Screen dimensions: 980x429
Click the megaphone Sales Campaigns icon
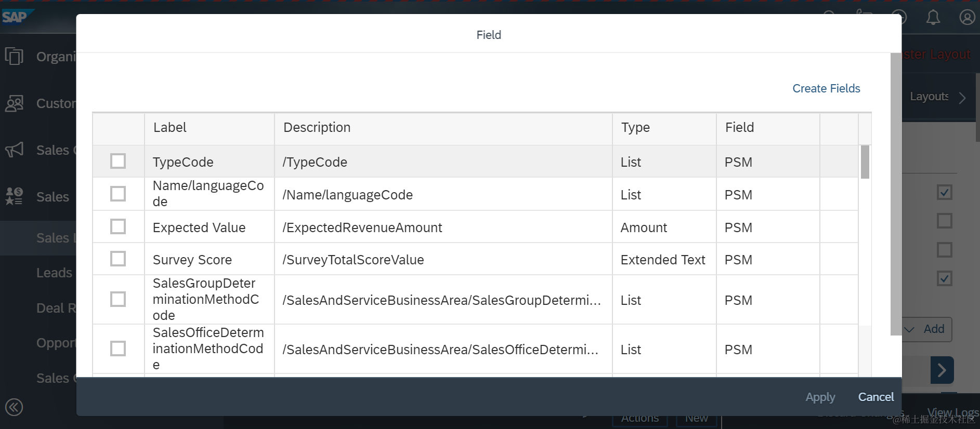(x=14, y=150)
